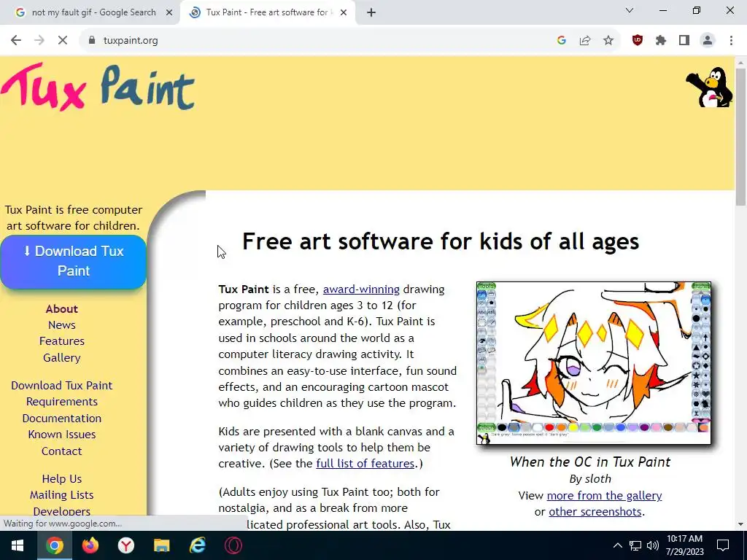Open the Windows Start menu
The image size is (747, 560).
coord(18,545)
